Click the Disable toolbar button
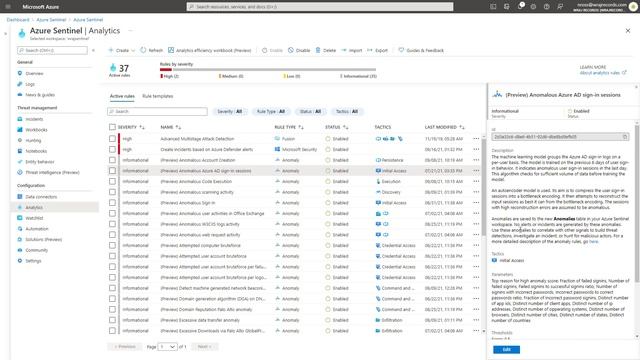This screenshot has width=640, height=360. coord(299,50)
